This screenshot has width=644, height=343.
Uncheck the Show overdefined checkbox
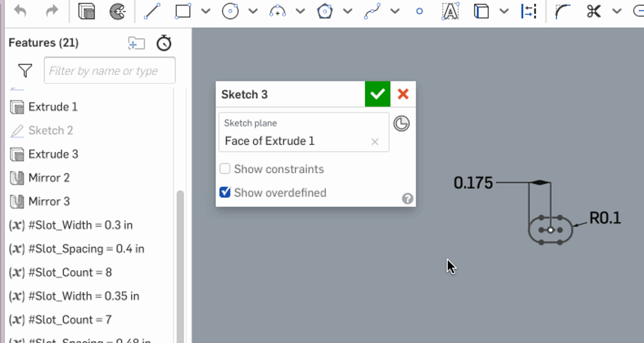pos(225,192)
